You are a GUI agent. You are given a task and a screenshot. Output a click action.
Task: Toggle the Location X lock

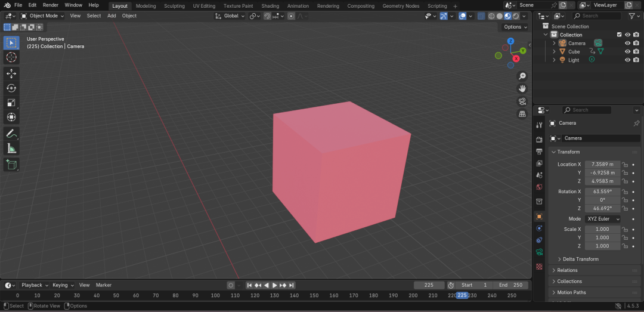(625, 165)
